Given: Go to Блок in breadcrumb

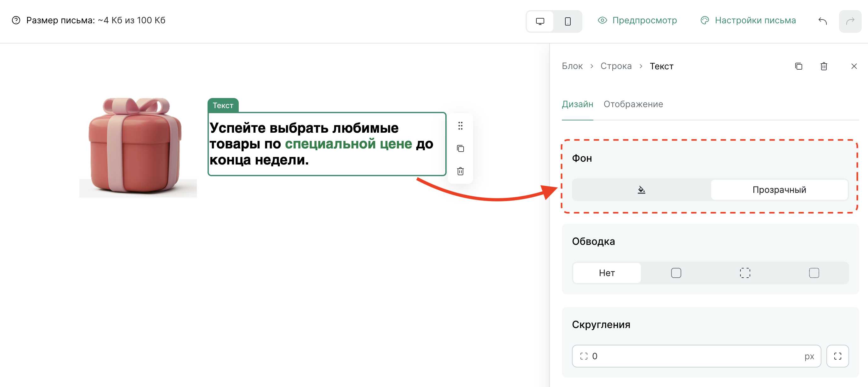Looking at the screenshot, I should [572, 66].
